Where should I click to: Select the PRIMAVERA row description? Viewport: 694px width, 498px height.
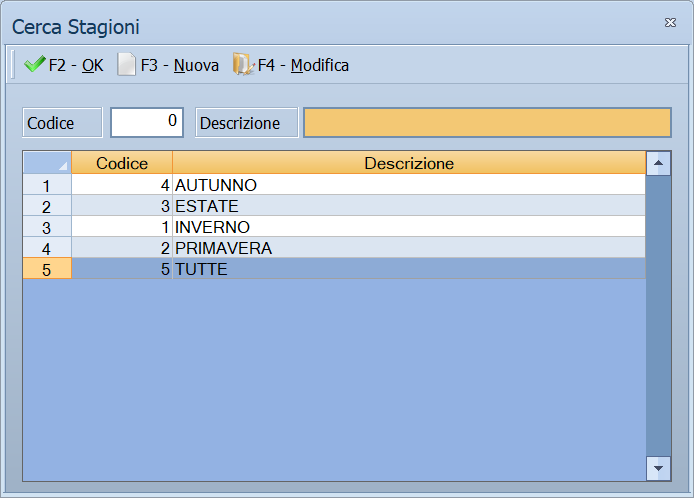click(409, 248)
